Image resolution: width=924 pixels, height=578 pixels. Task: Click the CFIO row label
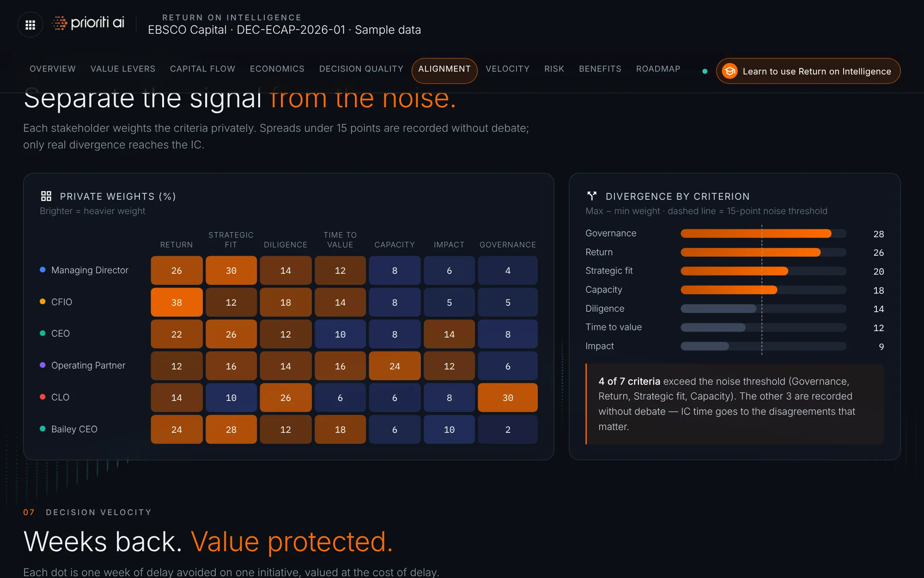[61, 302]
